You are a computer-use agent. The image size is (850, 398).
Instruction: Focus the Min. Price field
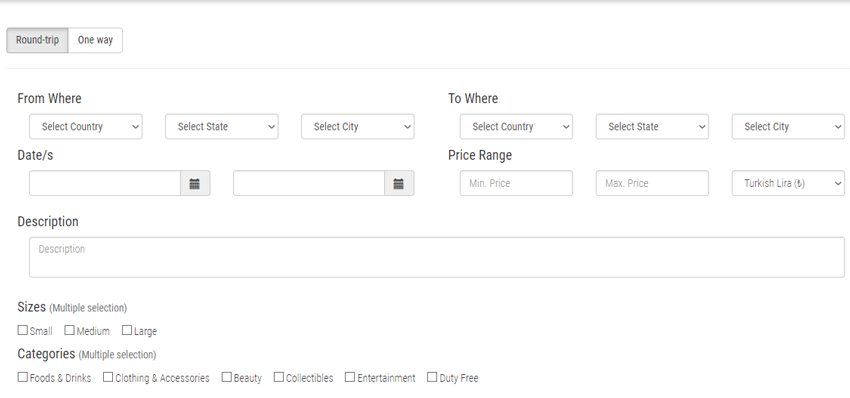point(516,183)
